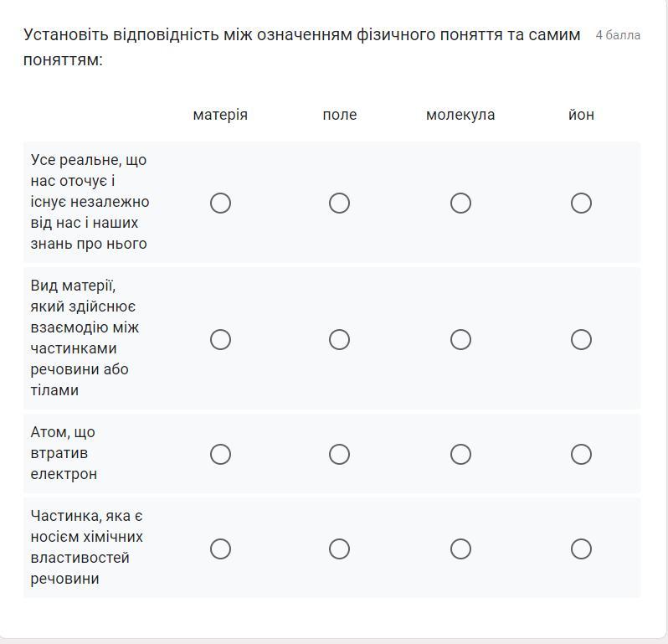
Task: Mark 'йон' for 'Атом, що втратив електрон'
Action: 581,454
